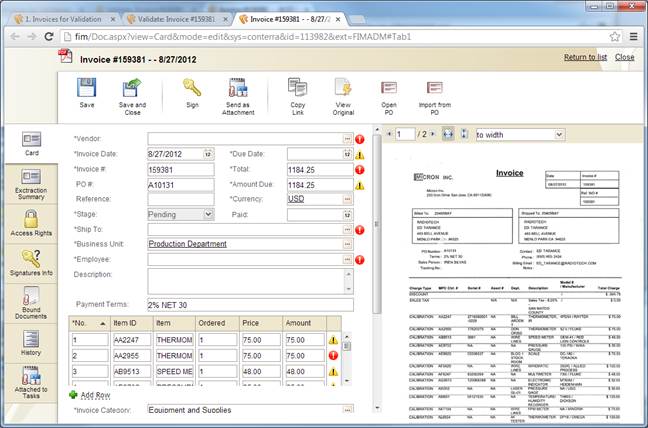Click the Sign key icon
This screenshot has width=648, height=428.
tap(192, 88)
